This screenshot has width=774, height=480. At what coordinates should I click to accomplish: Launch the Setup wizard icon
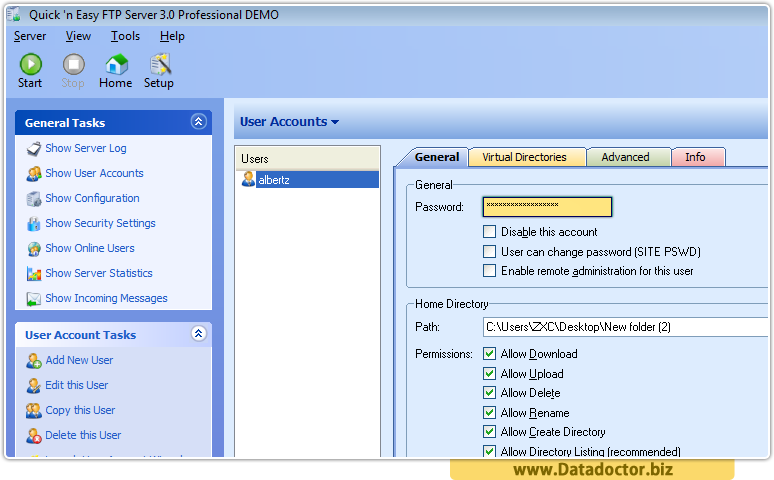160,64
